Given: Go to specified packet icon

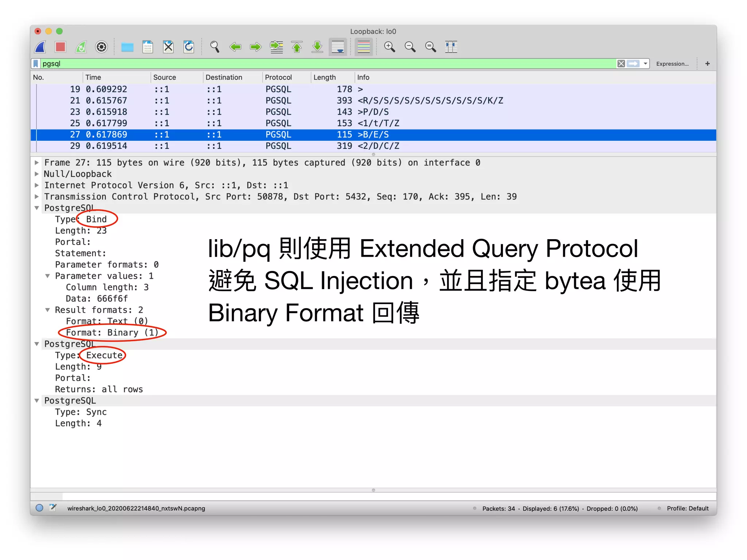Looking at the screenshot, I should [276, 47].
